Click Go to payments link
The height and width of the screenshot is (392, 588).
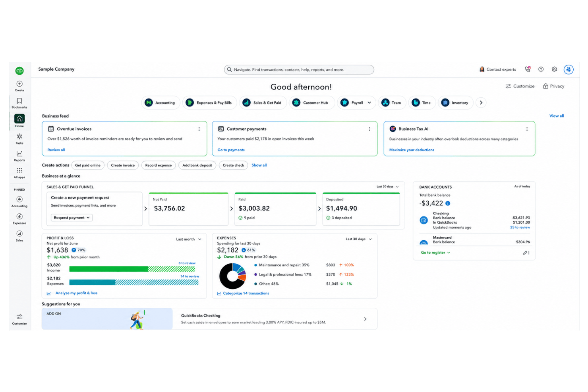click(x=231, y=150)
